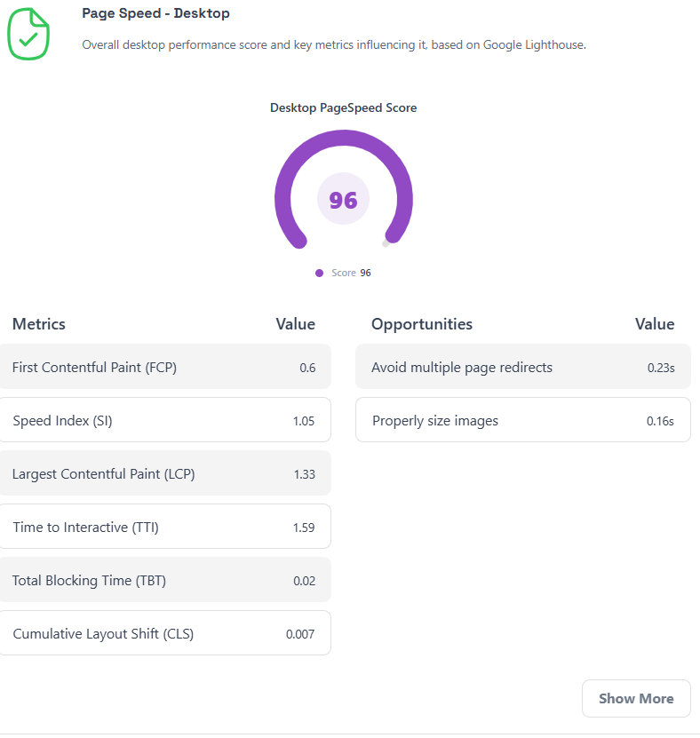Image resolution: width=700 pixels, height=738 pixels.
Task: Click the Score 96 legend label
Action: coord(351,273)
